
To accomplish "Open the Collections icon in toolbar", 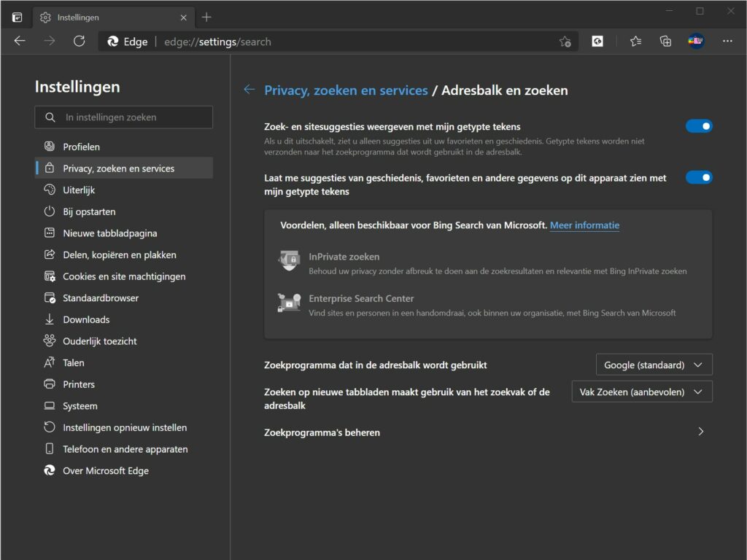I will 665,42.
